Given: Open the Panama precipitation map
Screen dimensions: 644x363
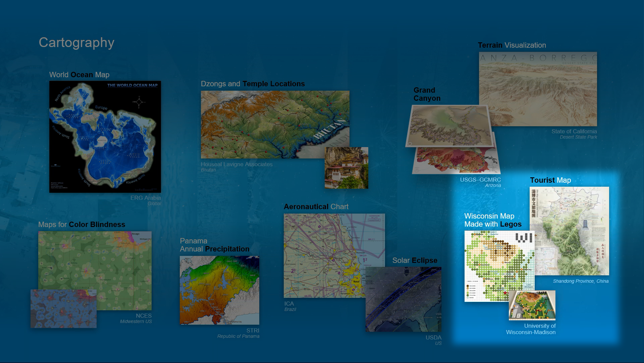Looking at the screenshot, I should click(x=219, y=290).
